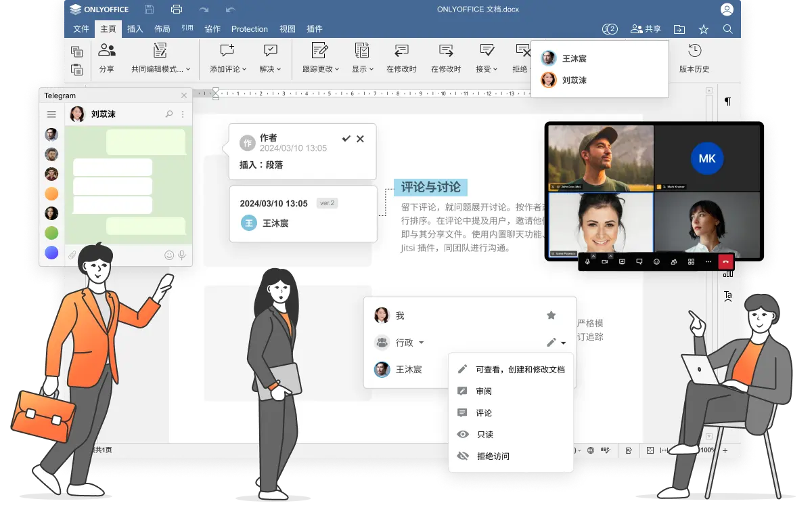
Task: Toggle nonprinting characters paragraph mark
Action: click(x=728, y=102)
